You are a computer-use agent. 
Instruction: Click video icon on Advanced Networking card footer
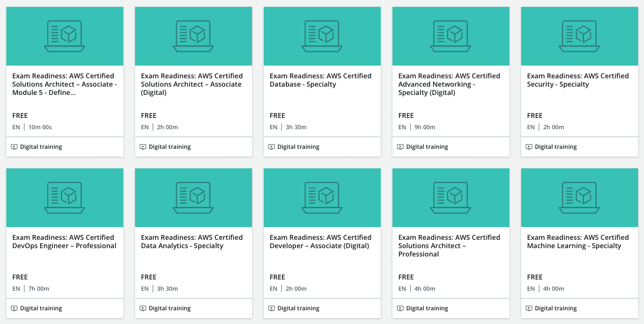point(400,147)
